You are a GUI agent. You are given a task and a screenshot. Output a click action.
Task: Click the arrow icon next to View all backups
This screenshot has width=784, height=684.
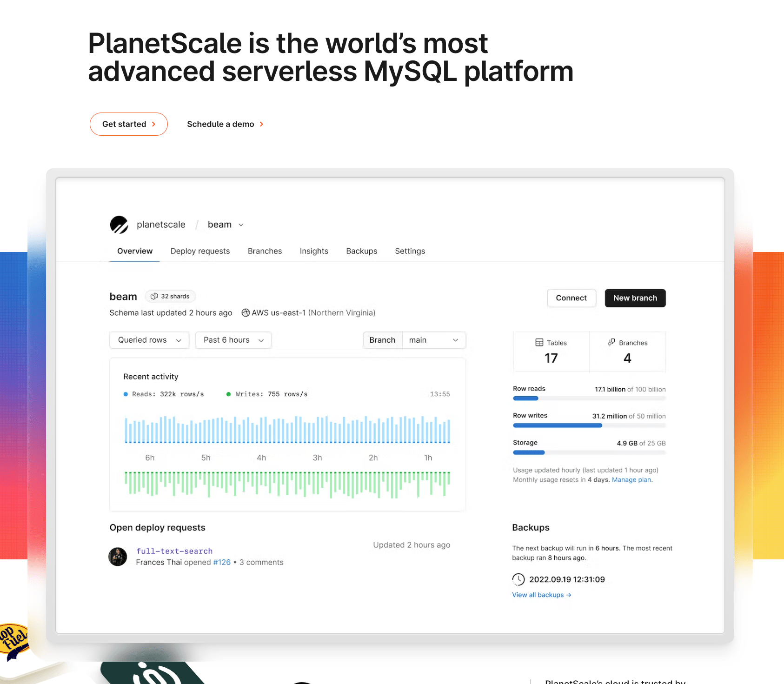[568, 595]
